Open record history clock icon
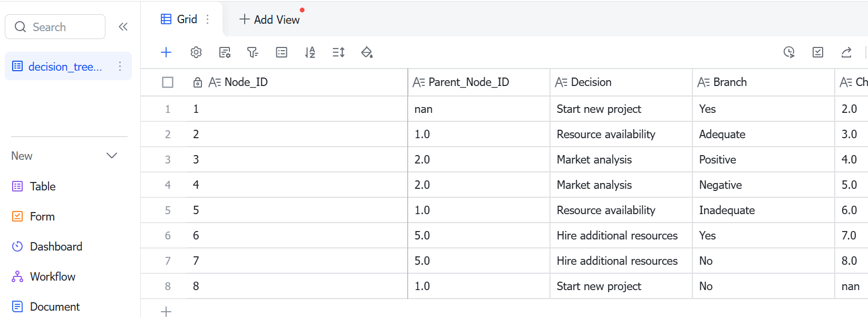The height and width of the screenshot is (317, 868). click(789, 52)
